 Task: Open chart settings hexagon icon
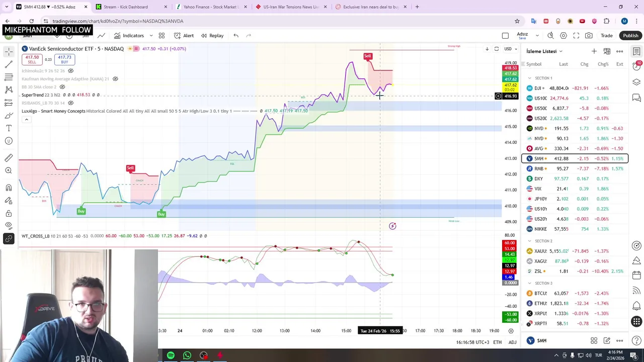[563, 36]
